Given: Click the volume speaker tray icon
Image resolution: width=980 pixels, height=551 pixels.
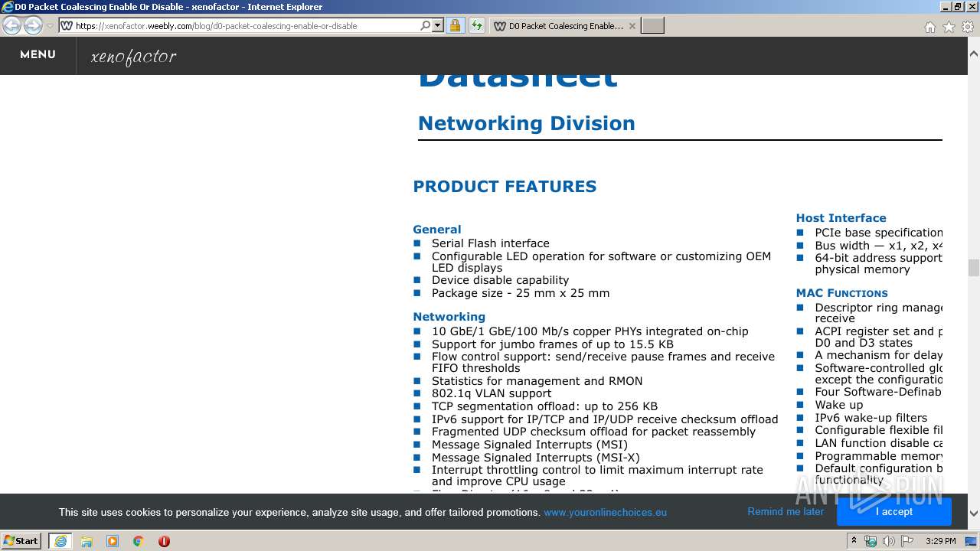Looking at the screenshot, I should coord(888,541).
